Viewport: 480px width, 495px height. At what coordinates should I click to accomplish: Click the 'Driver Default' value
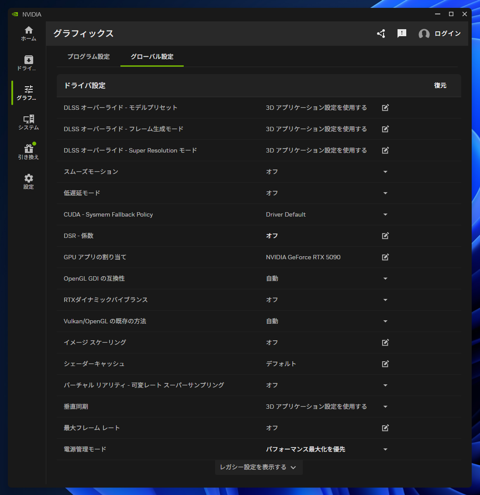click(286, 214)
